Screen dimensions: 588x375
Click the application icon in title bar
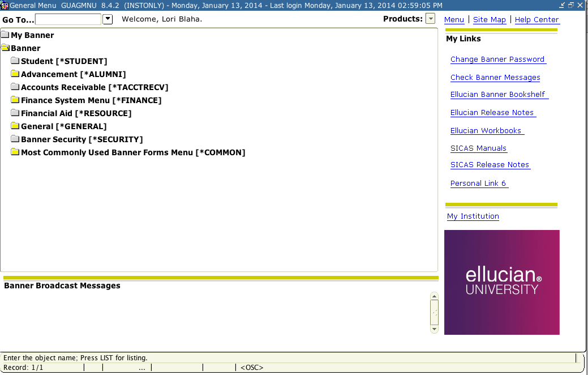5,5
